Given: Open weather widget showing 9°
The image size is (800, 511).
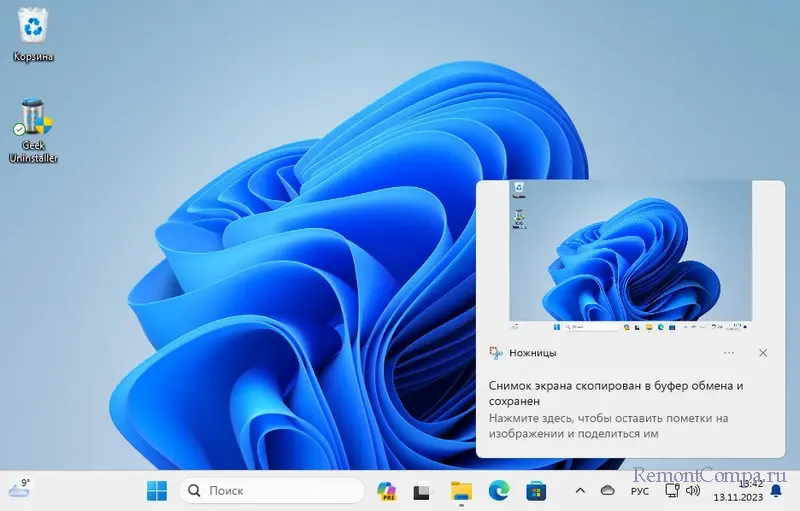Looking at the screenshot, I should tap(20, 488).
